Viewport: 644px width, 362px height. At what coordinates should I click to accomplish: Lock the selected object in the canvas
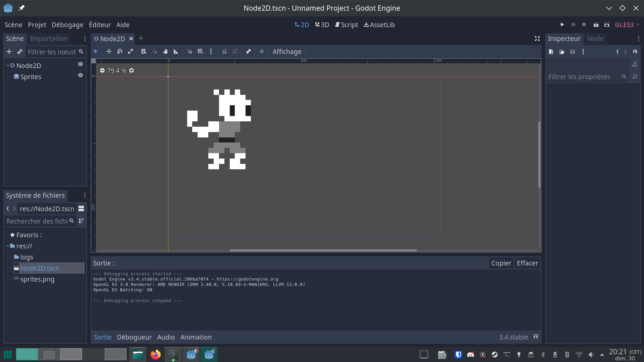pos(224,52)
